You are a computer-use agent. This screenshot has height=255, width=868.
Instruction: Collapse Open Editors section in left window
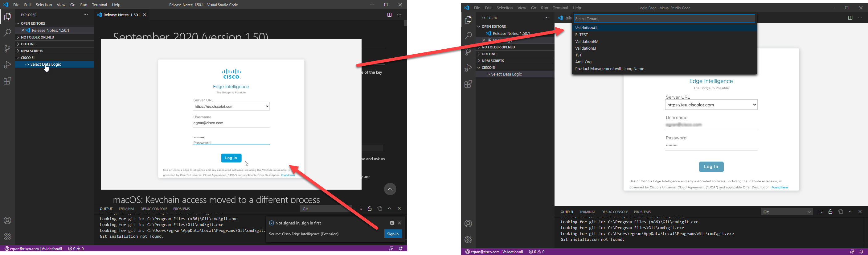click(x=54, y=23)
